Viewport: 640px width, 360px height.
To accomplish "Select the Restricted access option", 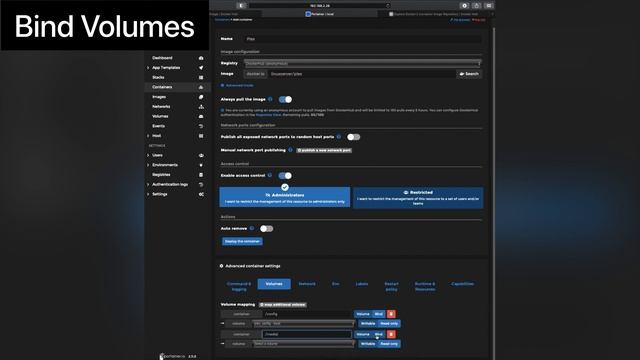I will [x=418, y=198].
